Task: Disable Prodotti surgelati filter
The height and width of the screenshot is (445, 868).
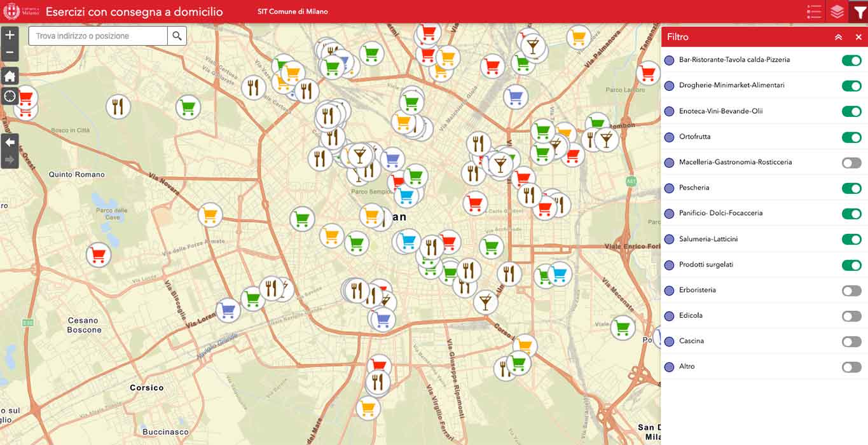Action: click(851, 264)
